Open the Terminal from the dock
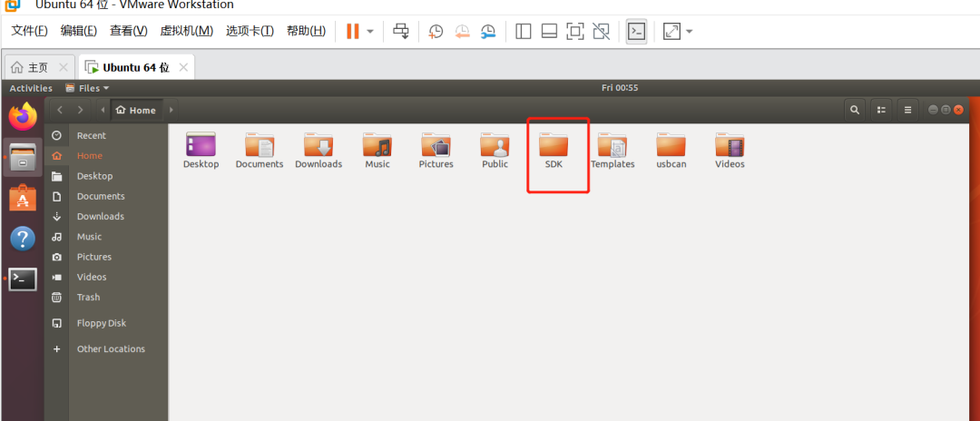Image resolution: width=980 pixels, height=421 pixels. click(x=23, y=279)
